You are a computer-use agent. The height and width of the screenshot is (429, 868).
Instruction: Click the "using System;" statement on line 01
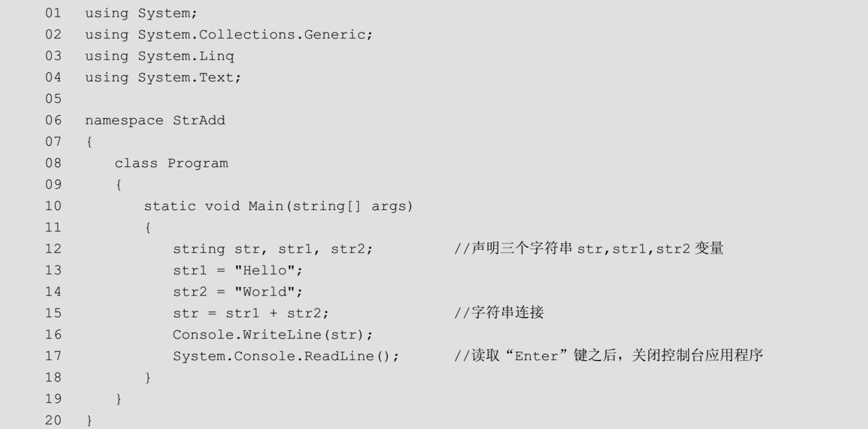[141, 13]
